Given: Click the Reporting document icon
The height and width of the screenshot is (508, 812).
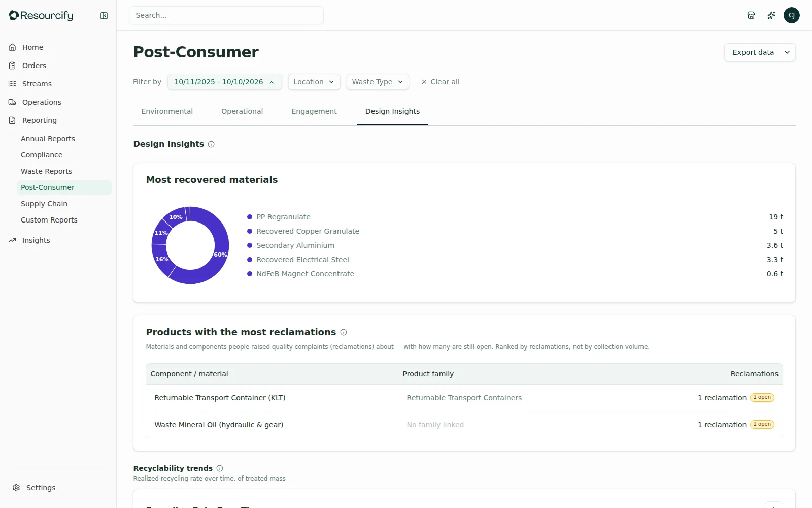Looking at the screenshot, I should [12, 120].
